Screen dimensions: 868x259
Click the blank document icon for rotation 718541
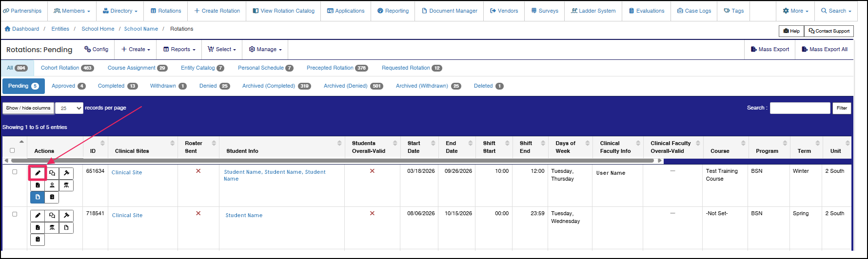click(x=66, y=227)
